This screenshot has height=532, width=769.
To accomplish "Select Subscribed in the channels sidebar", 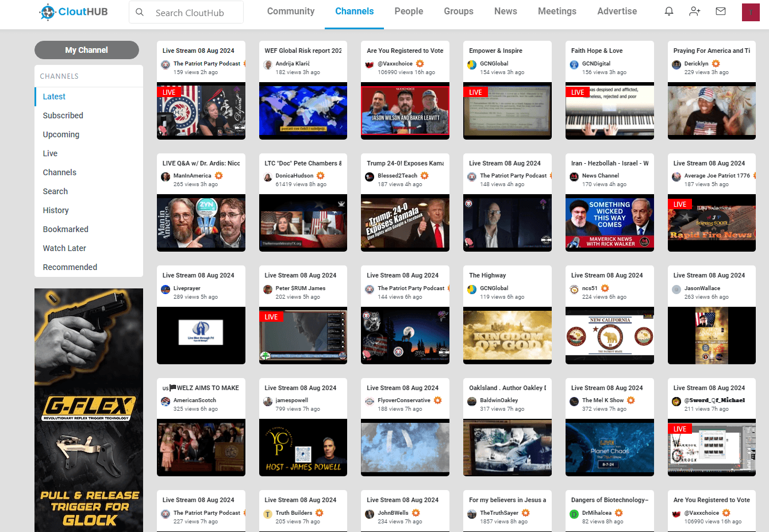I will click(63, 115).
